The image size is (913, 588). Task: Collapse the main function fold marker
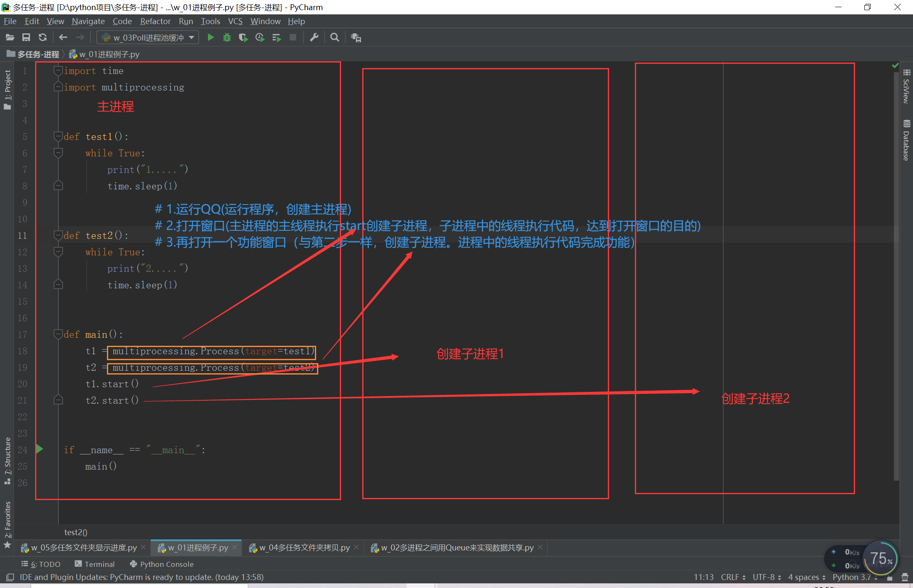click(x=58, y=334)
